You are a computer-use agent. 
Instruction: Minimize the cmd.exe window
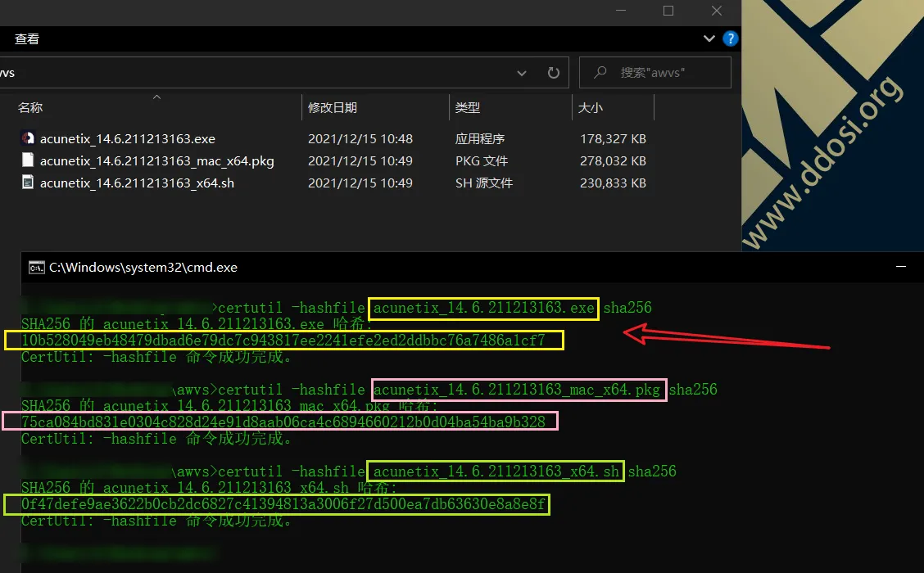pos(900,267)
